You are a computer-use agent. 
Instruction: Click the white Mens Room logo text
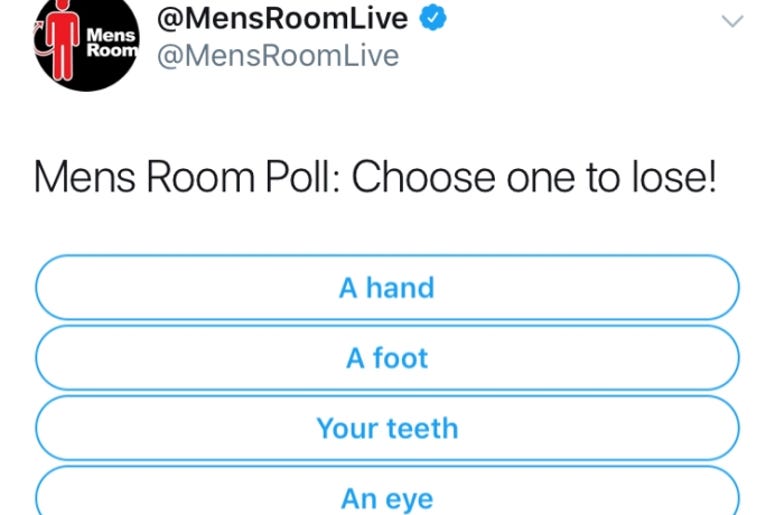(112, 43)
